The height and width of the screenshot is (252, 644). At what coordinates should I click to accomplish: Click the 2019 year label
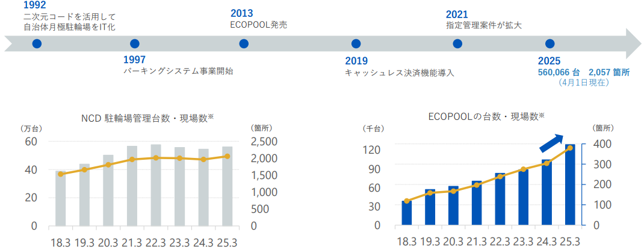tap(356, 61)
